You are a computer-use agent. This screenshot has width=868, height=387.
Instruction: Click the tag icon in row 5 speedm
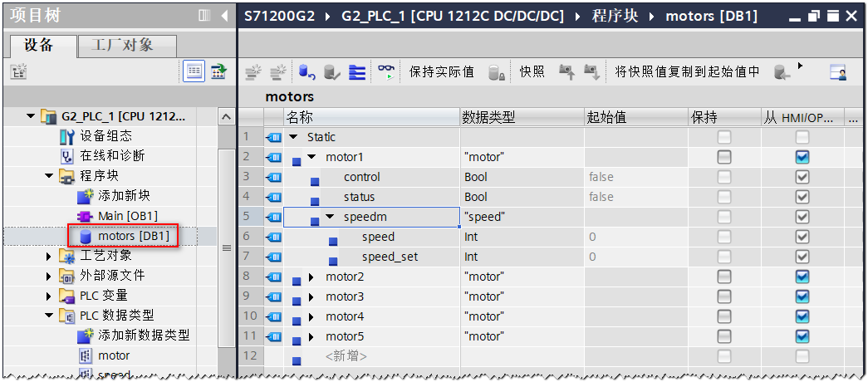273,217
